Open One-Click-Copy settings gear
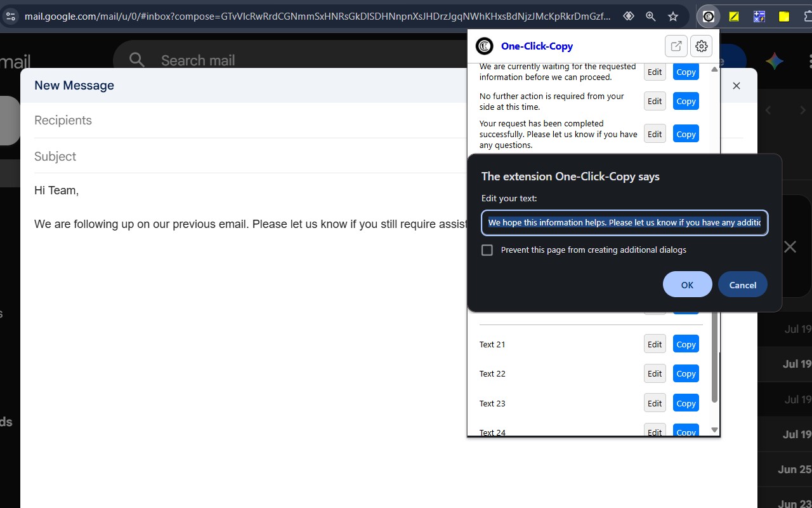The image size is (812, 508). (701, 46)
